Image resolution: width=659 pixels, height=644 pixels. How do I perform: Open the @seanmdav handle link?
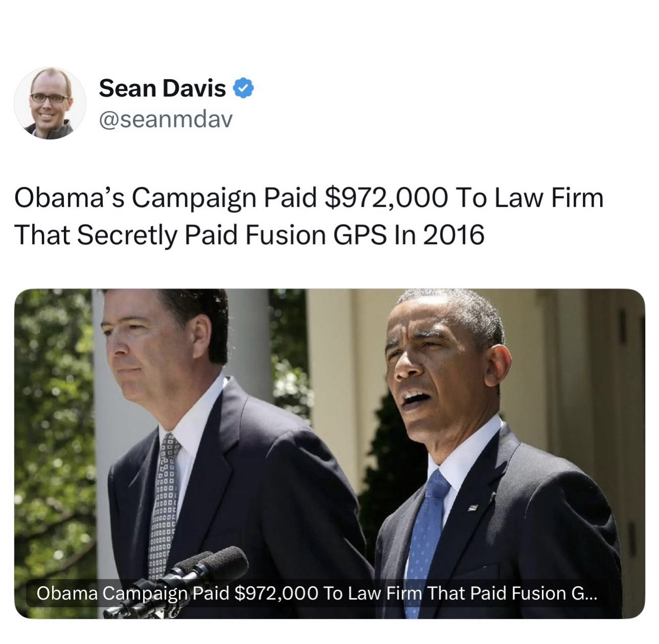click(165, 119)
